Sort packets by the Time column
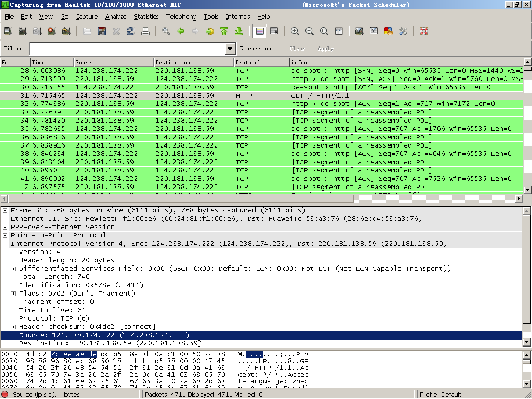Image resolution: width=532 pixels, height=399 pixels. point(52,62)
